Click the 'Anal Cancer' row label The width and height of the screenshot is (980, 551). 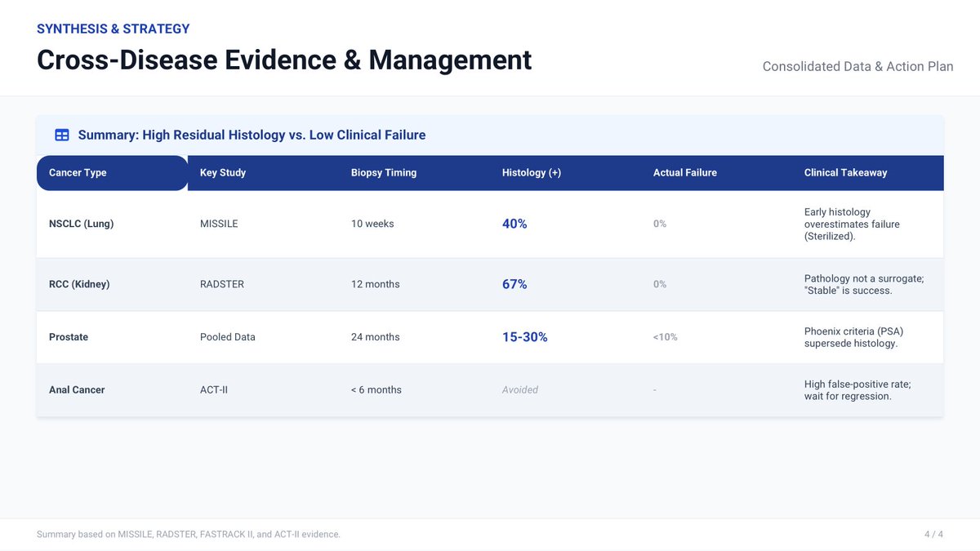77,390
